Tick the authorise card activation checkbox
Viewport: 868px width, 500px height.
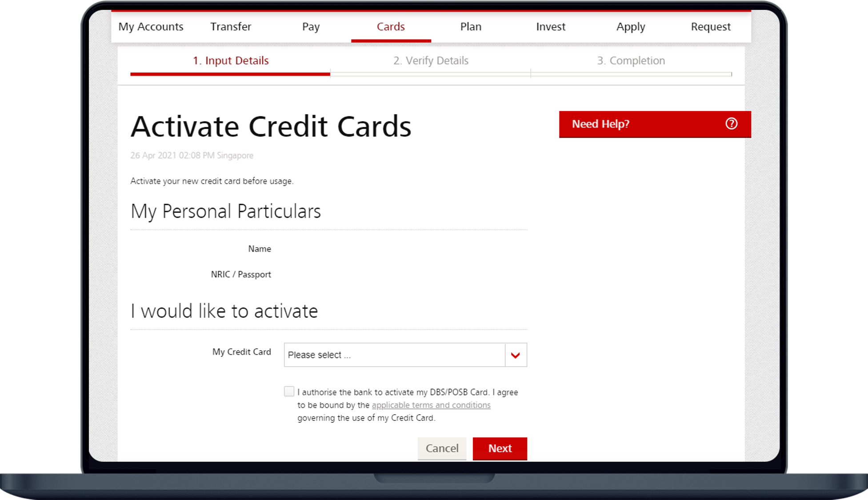pyautogui.click(x=289, y=392)
